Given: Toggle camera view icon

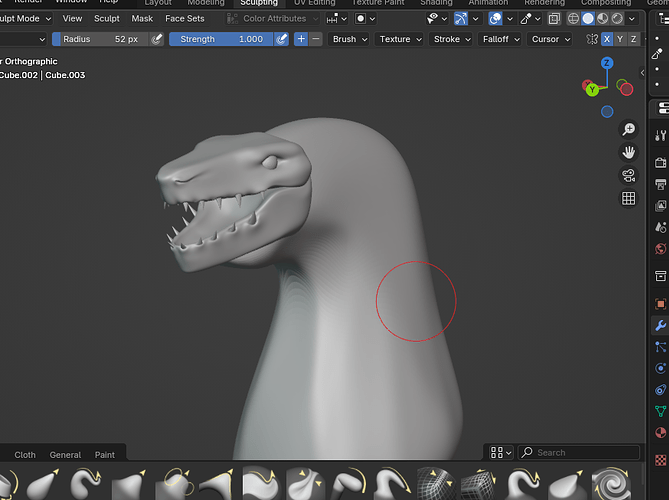Looking at the screenshot, I should pyautogui.click(x=628, y=175).
